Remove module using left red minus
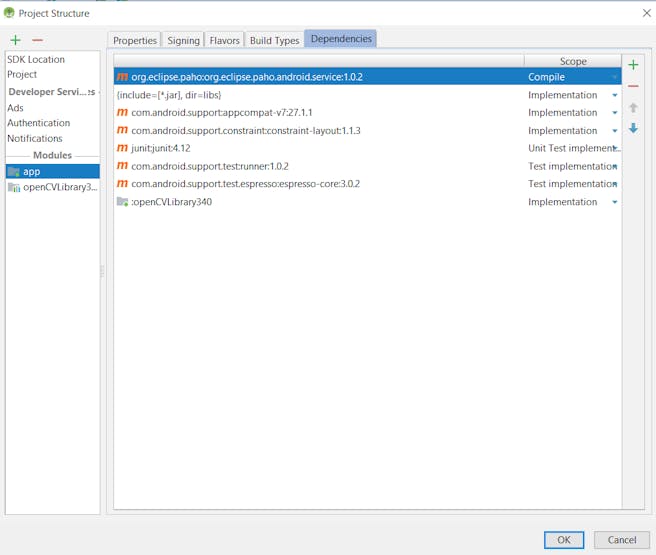Viewport: 656px width, 555px height. point(37,40)
